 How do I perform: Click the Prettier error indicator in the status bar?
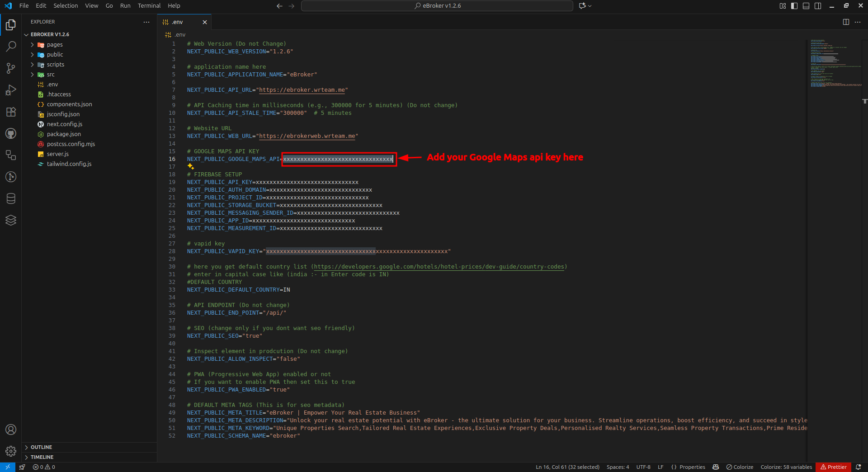pos(833,467)
